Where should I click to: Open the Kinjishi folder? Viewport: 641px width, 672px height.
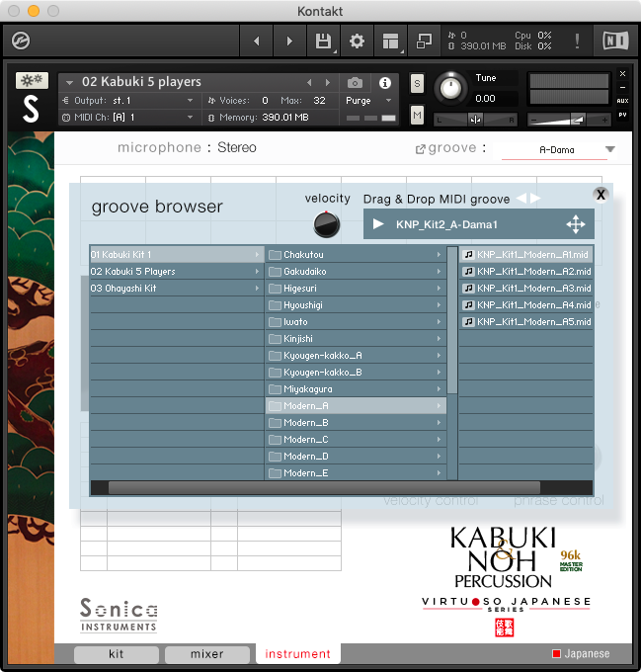click(356, 339)
